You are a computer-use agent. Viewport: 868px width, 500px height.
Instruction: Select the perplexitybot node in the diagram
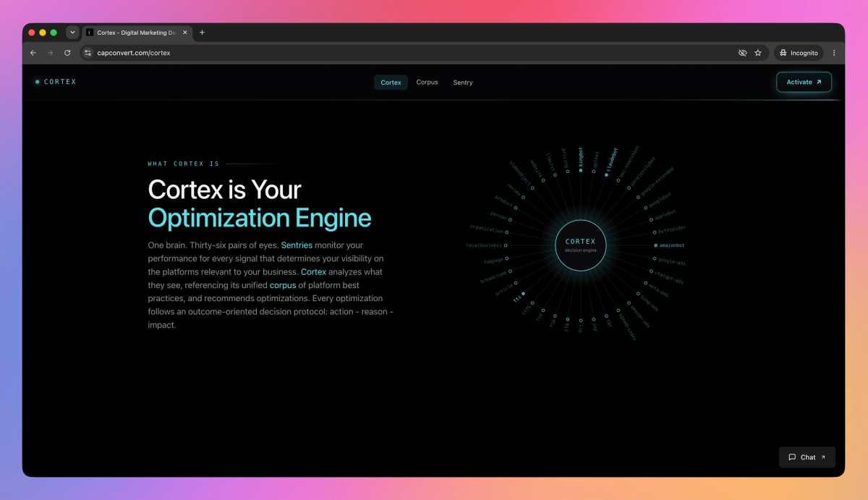pyautogui.click(x=642, y=174)
